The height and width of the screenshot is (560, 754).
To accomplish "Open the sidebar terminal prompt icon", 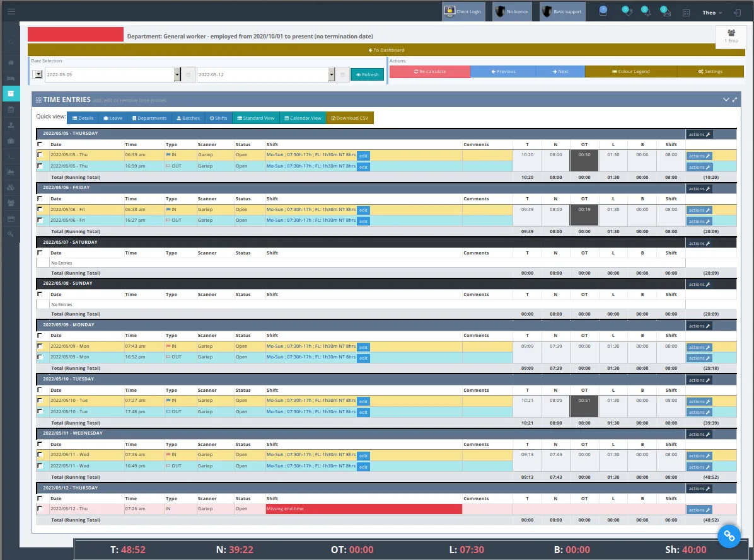I will [x=11, y=156].
